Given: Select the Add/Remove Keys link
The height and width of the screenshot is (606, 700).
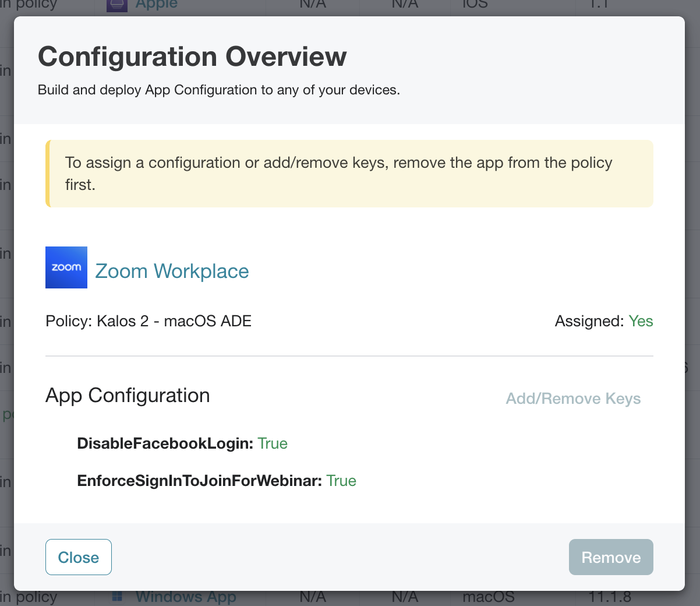Looking at the screenshot, I should 573,399.
